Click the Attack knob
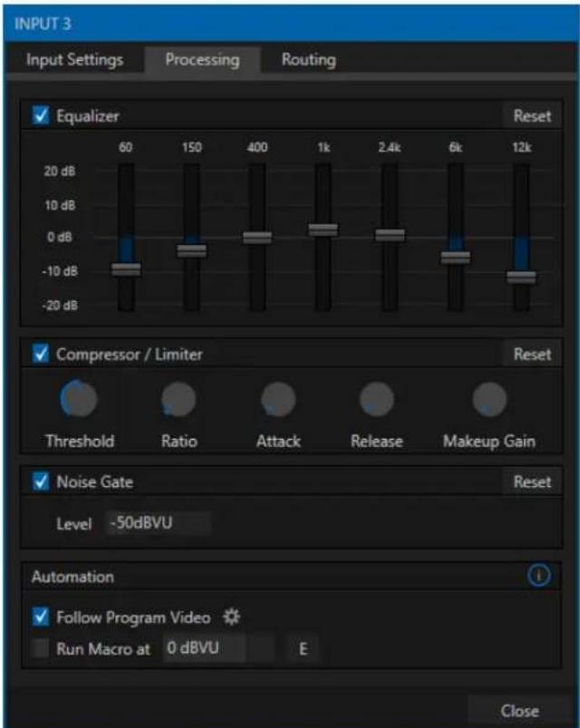580x728 pixels. point(278,399)
